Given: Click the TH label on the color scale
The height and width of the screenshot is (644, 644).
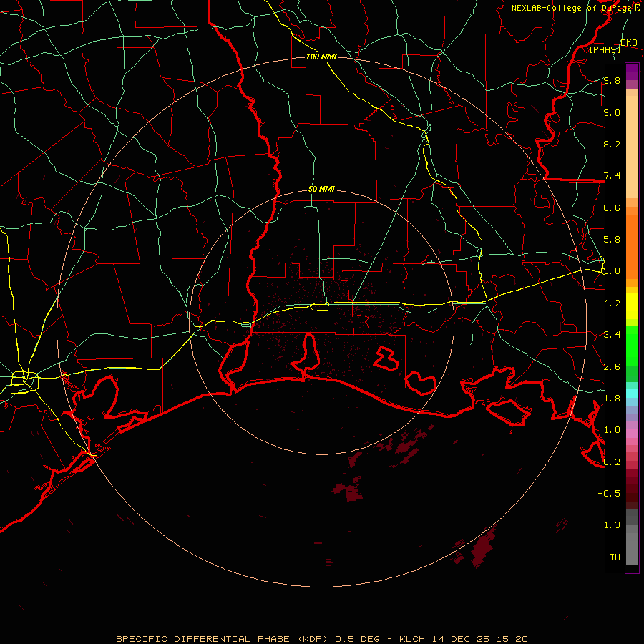Looking at the screenshot, I should point(615,557).
